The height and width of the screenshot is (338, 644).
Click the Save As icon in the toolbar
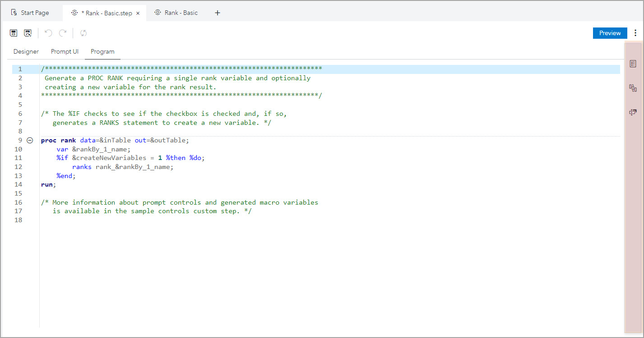[28, 32]
